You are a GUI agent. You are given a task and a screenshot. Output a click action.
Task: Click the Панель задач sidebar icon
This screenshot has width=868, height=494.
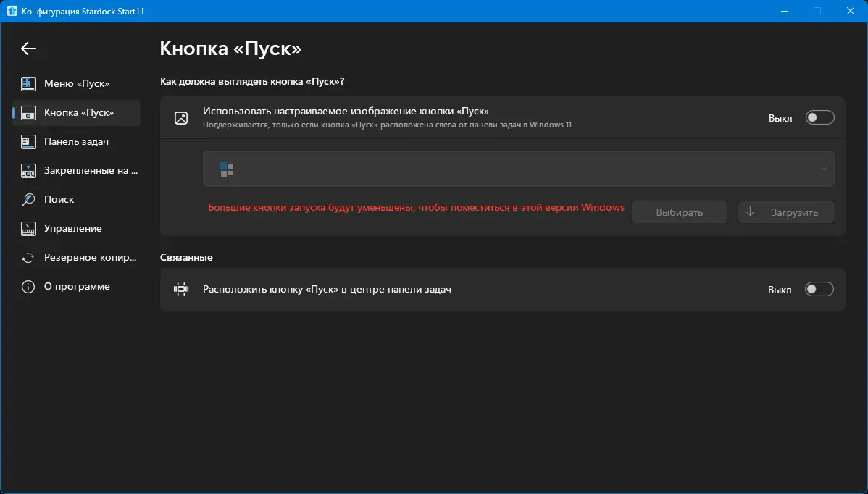click(x=28, y=142)
